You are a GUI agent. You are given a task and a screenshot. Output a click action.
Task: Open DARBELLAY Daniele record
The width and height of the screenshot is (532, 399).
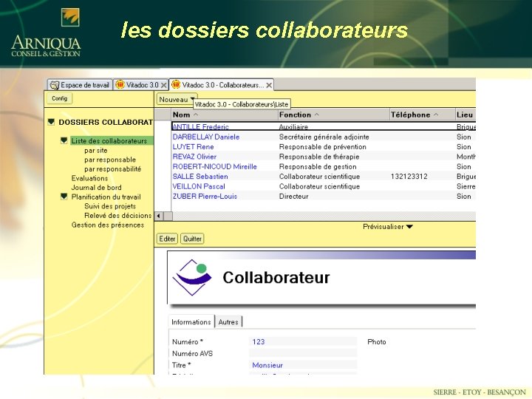pyautogui.click(x=206, y=137)
